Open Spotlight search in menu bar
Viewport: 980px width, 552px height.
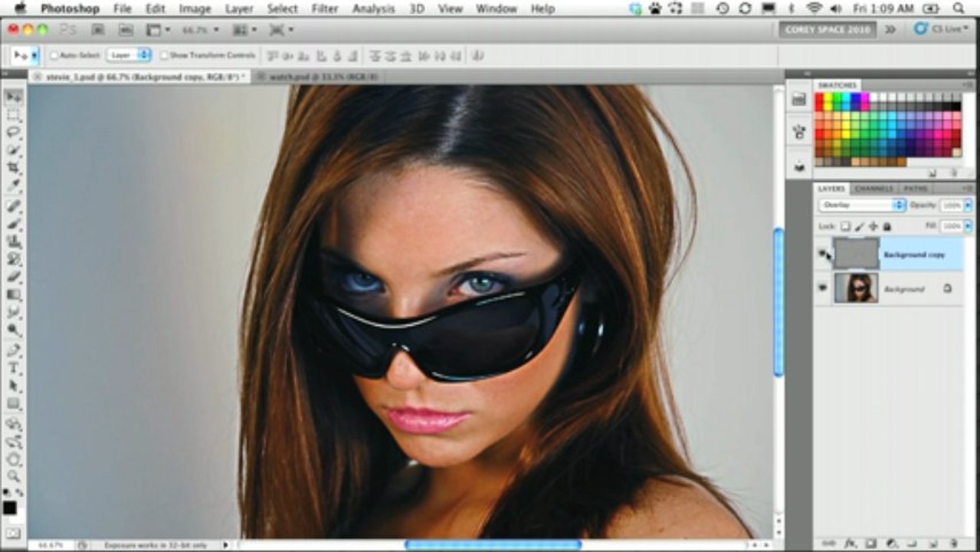tap(959, 8)
